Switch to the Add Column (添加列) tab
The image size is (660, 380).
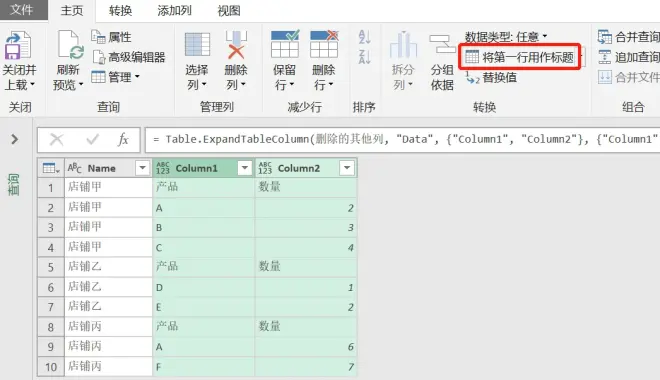(x=174, y=11)
